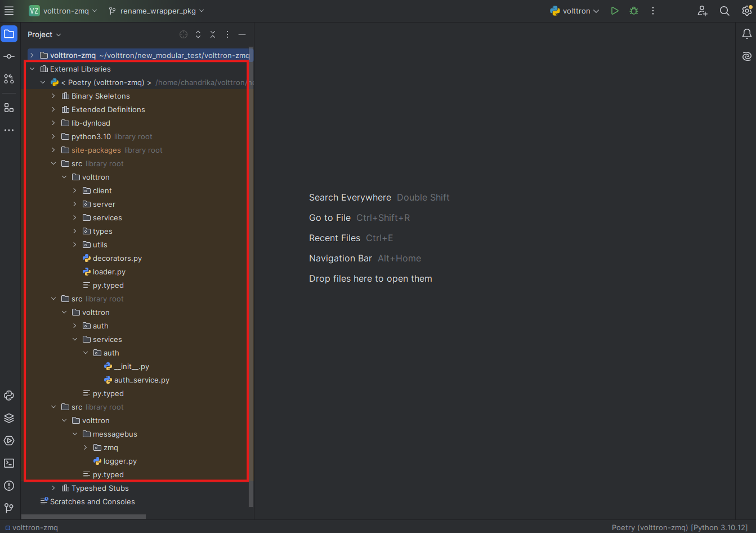This screenshot has width=756, height=533.
Task: Select __init__.py file
Action: pos(131,366)
